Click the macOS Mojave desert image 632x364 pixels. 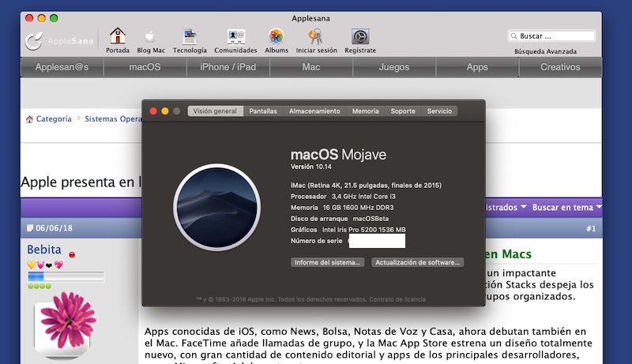pyautogui.click(x=216, y=208)
